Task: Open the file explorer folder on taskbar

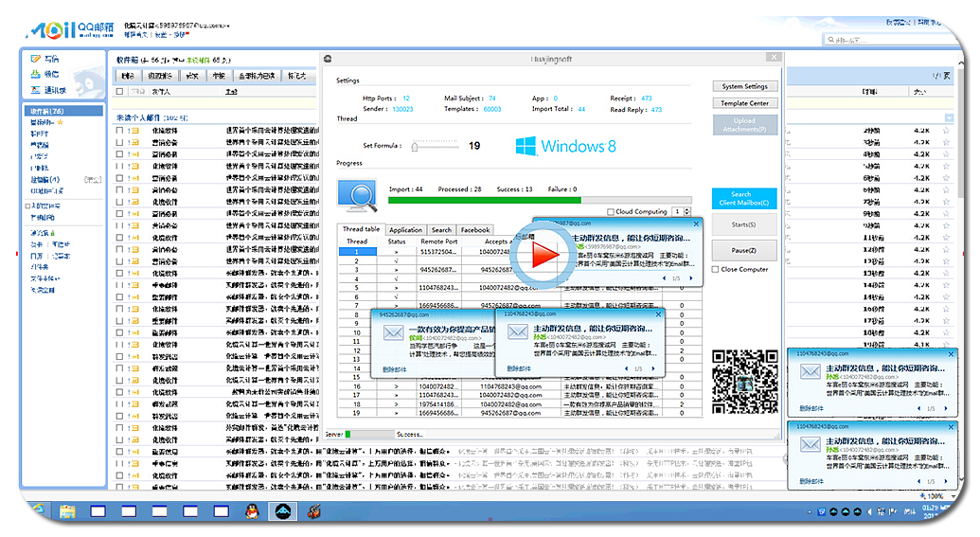Action: pos(67,511)
